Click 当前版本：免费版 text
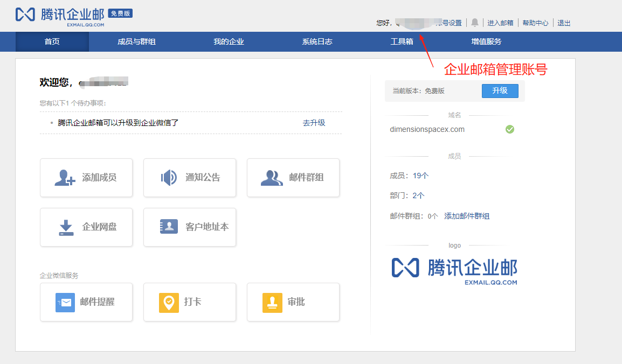622x364 pixels. point(418,90)
